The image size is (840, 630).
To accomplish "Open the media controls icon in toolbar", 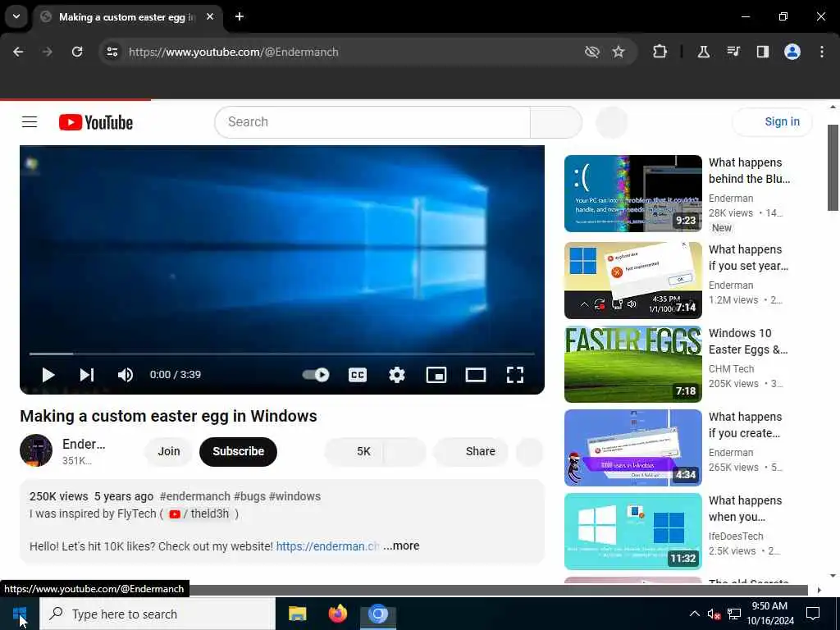I will coord(733,52).
